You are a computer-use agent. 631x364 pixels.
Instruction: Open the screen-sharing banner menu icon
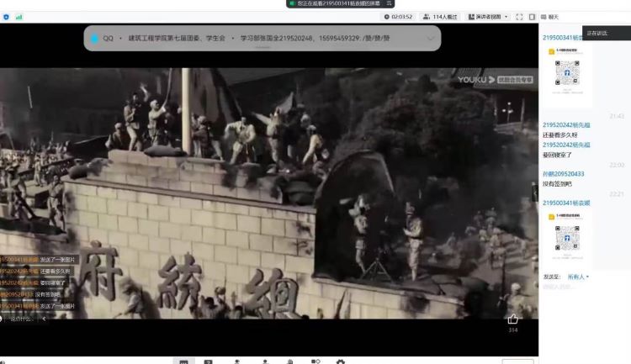[389, 3]
